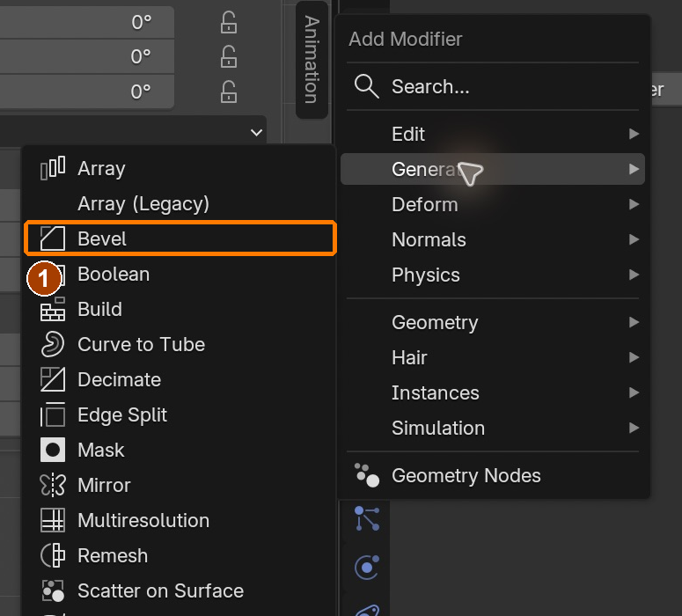Expand the Edit submenu arrow
This screenshot has width=682, height=616.
click(x=634, y=134)
